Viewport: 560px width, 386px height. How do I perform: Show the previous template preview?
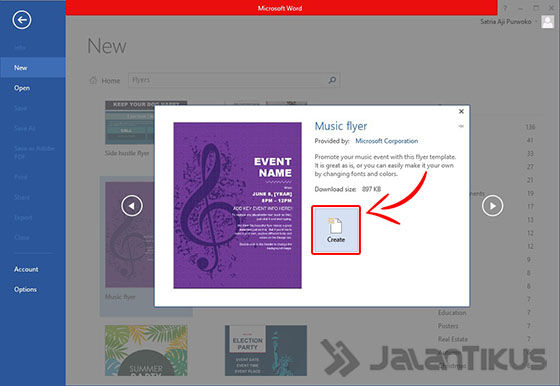tap(132, 206)
